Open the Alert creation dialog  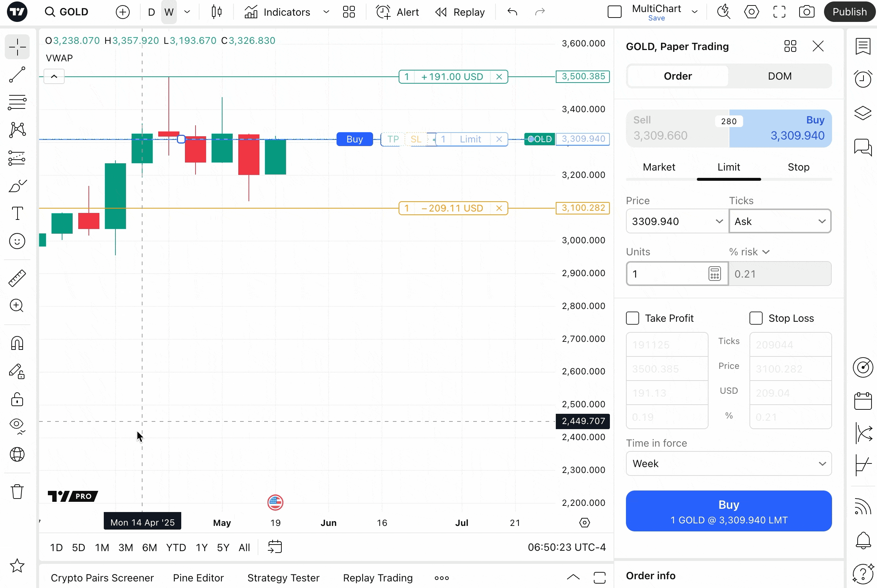[x=398, y=12]
